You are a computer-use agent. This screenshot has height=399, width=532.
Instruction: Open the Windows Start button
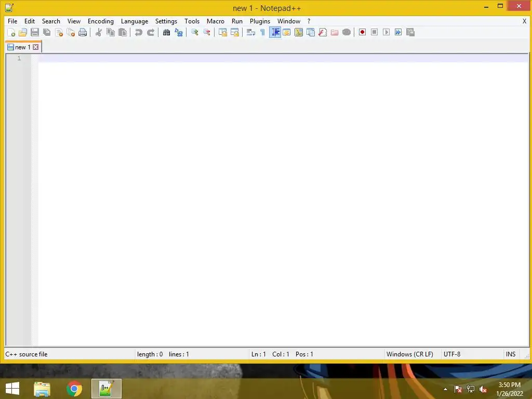point(12,389)
